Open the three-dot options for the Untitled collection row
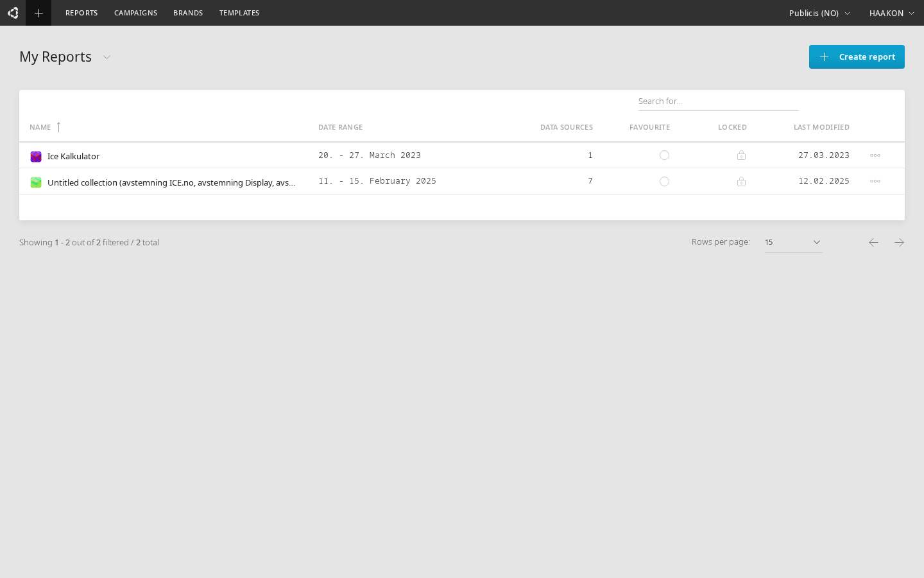Image resolution: width=924 pixels, height=578 pixels. click(875, 181)
